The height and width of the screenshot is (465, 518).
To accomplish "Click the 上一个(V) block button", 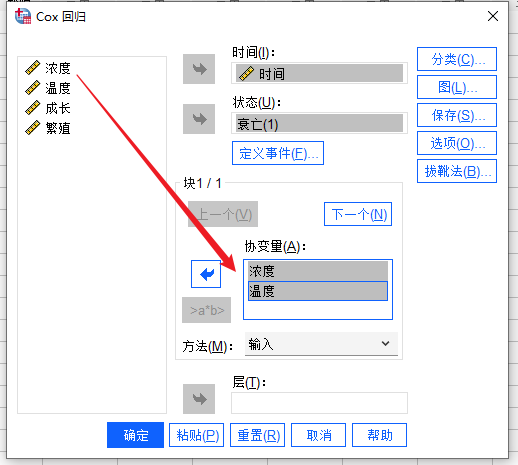I will pos(223,214).
